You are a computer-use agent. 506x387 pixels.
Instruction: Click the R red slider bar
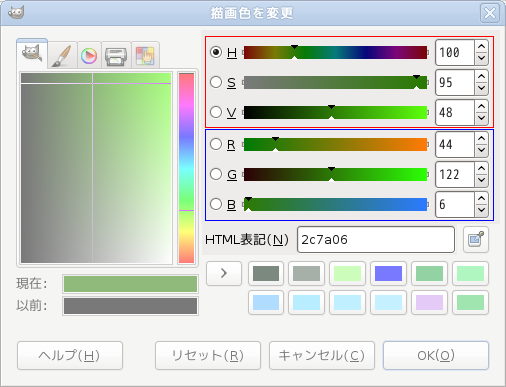click(x=335, y=144)
